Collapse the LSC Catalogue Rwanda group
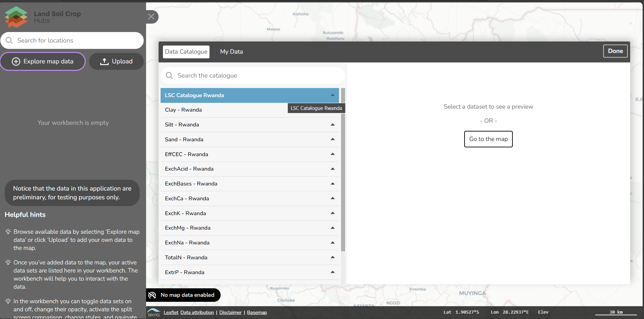 (x=333, y=95)
